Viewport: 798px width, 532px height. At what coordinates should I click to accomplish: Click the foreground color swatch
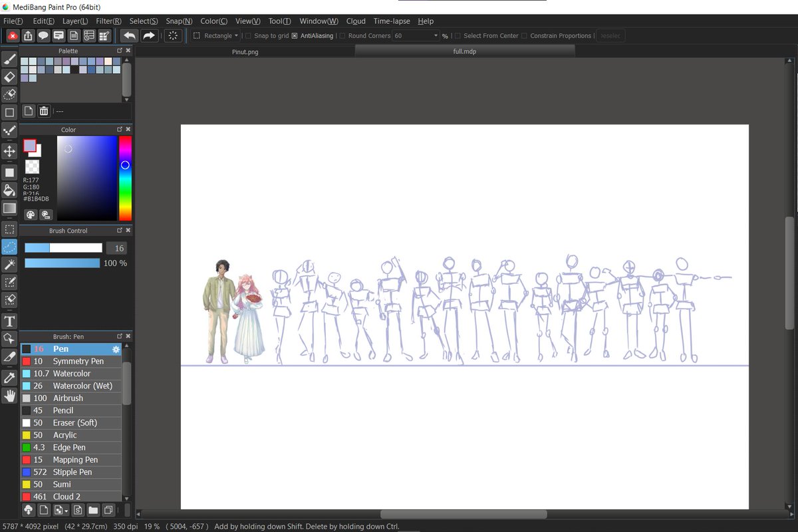(x=29, y=145)
